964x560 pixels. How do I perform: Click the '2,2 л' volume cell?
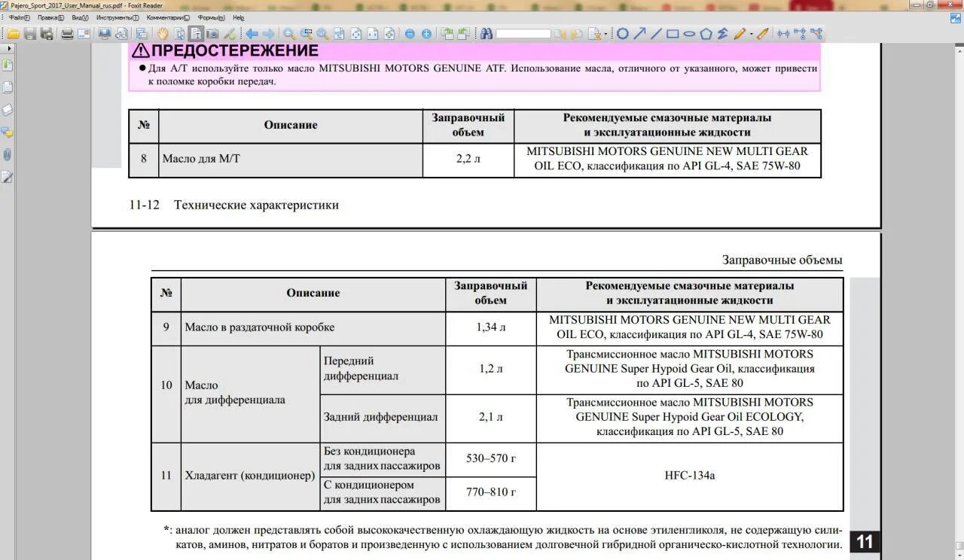[468, 160]
